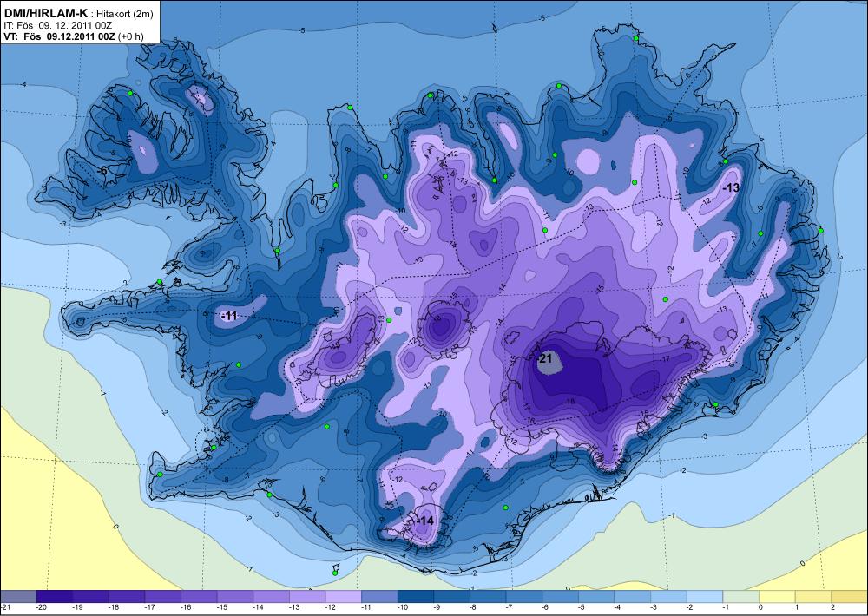Click the '(+0 h)' forecast offset text
Viewport: 868px width, 616px height.
pyautogui.click(x=132, y=36)
